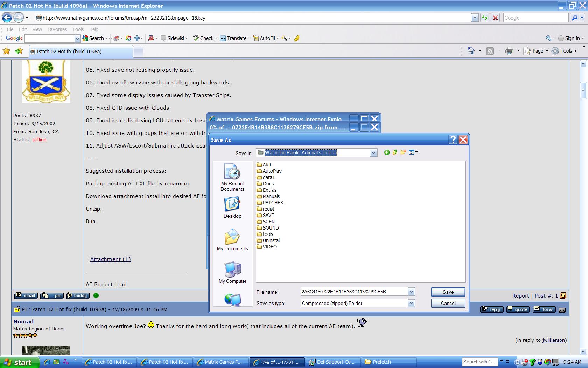Open the File menu

10,29
